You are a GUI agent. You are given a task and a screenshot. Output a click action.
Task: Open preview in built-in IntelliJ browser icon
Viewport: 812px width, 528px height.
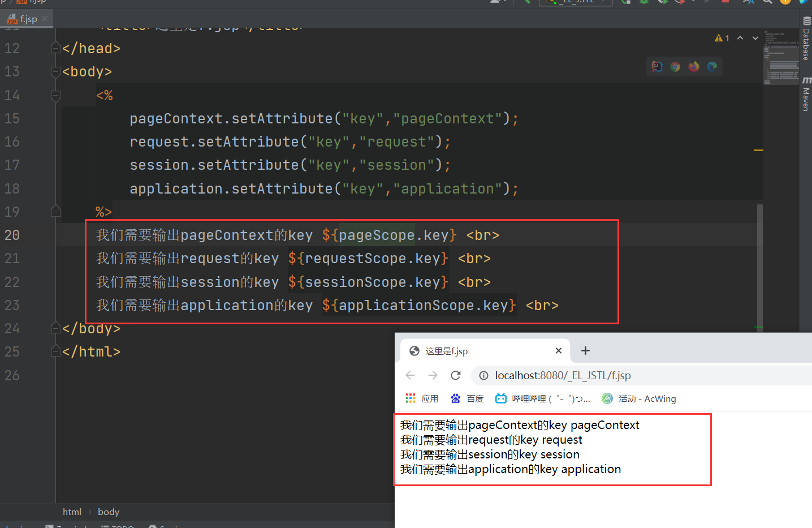(x=656, y=67)
